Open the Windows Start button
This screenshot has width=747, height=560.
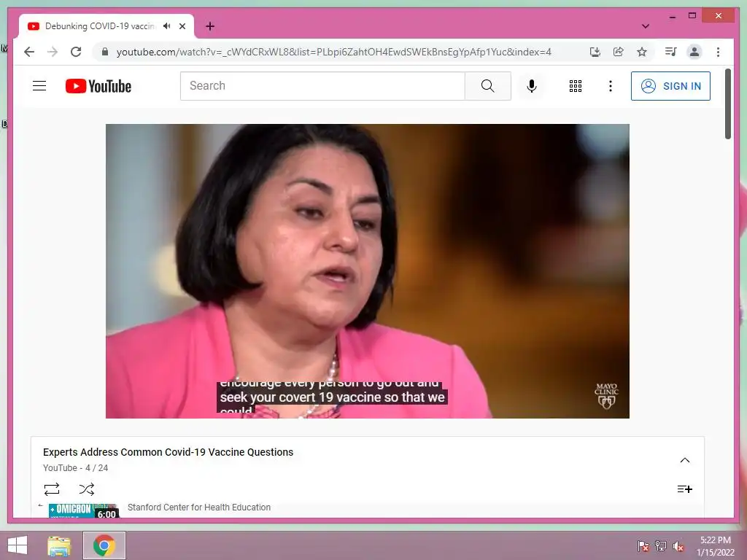pos(18,545)
